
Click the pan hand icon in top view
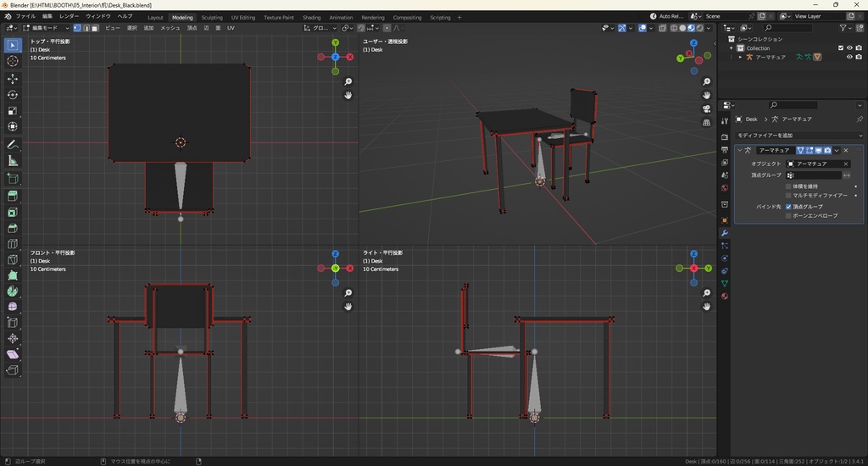(x=348, y=96)
